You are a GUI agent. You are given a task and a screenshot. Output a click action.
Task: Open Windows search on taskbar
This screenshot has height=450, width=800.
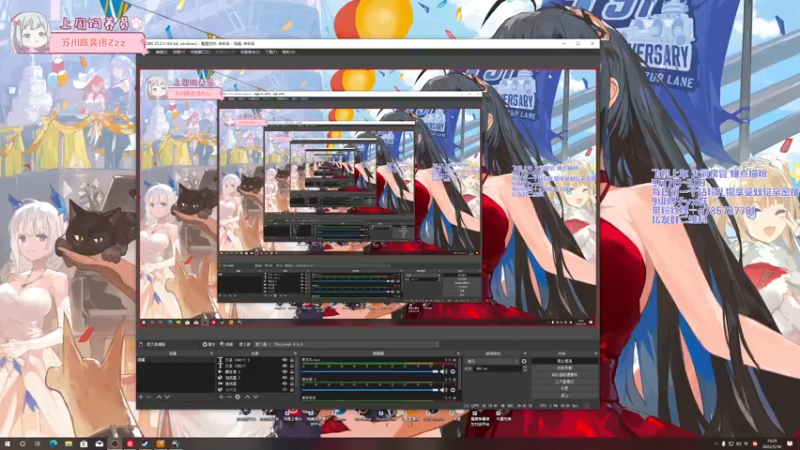[22, 444]
